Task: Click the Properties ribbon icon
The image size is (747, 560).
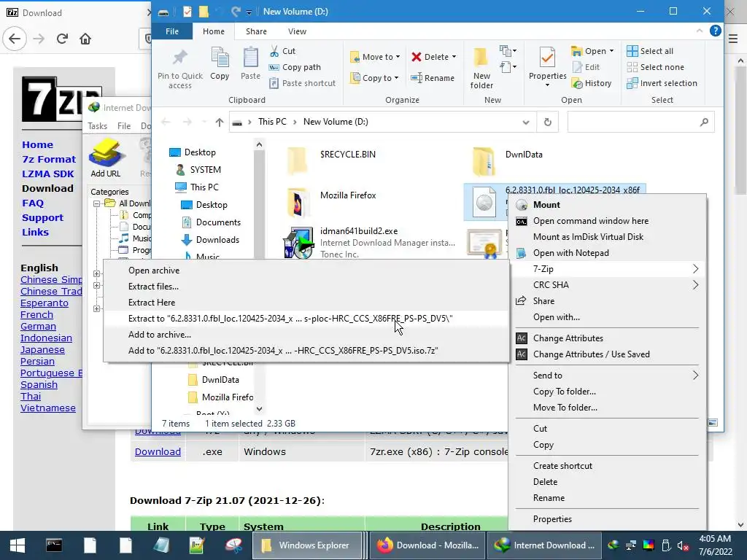Action: (x=547, y=58)
